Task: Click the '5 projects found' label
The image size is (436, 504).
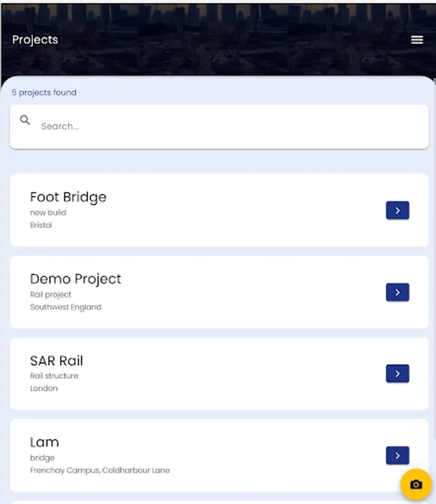Action: pyautogui.click(x=44, y=92)
